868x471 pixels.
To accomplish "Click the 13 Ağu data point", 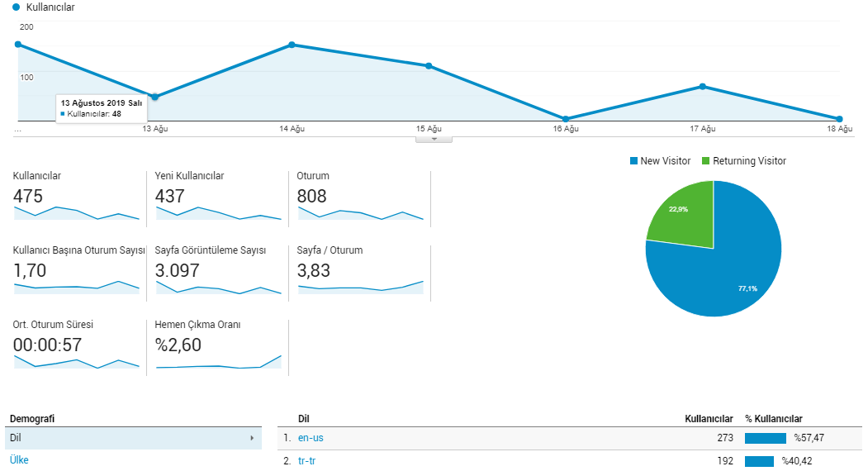I will click(x=155, y=97).
